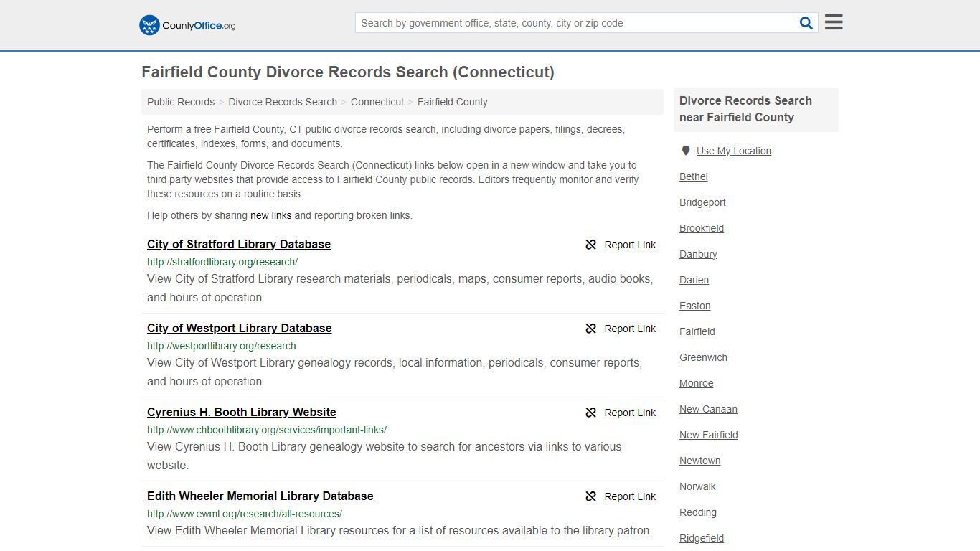
Task: Choose Danbury in nearby list
Action: pos(698,254)
